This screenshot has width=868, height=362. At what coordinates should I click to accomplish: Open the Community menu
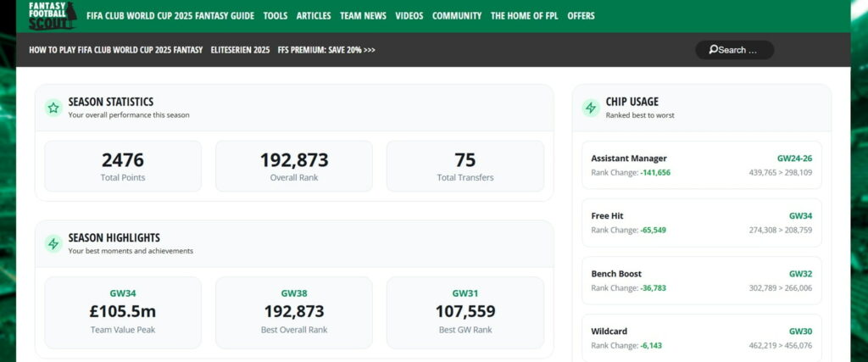tap(457, 15)
